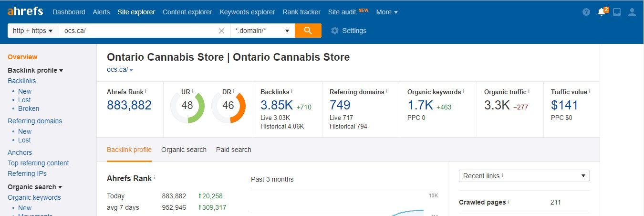Click the $141 traffic value
Viewport: 644px width, 216px height.
click(564, 105)
